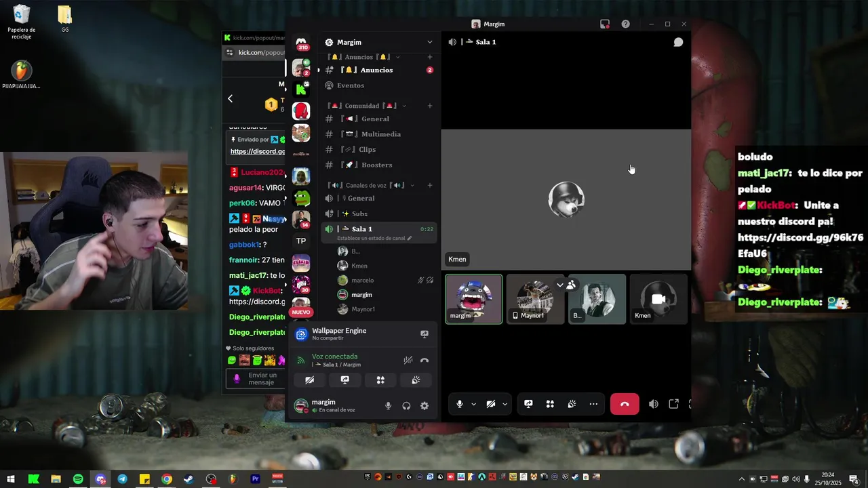Click the NUEVO unread indicator
The image size is (868, 488).
(x=301, y=312)
